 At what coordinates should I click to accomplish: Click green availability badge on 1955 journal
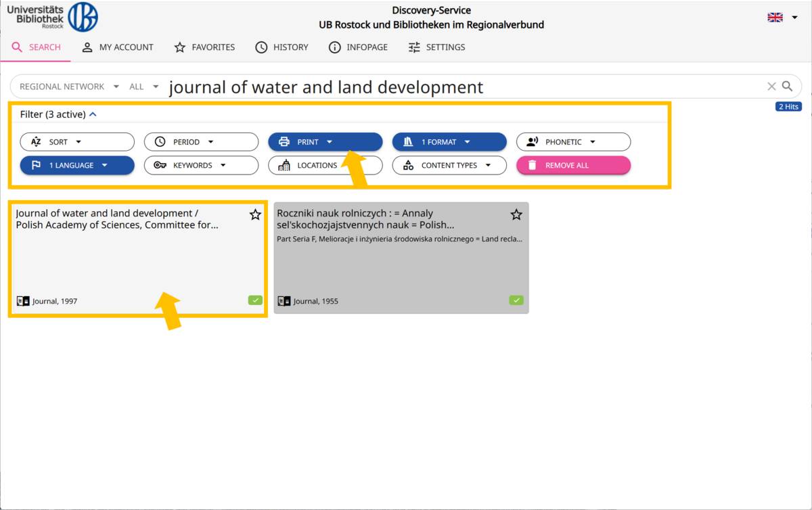[516, 300]
